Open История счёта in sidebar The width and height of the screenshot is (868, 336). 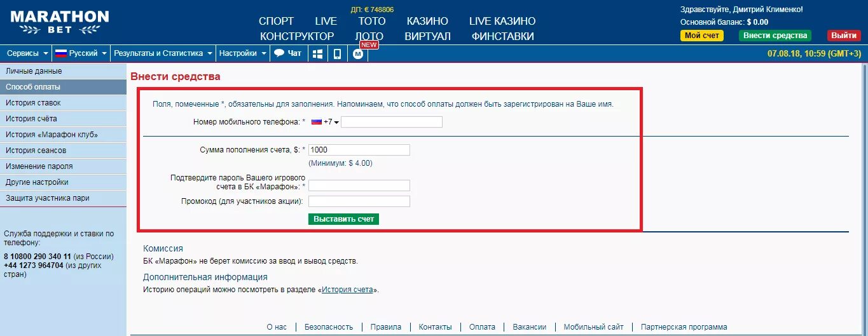pos(63,119)
